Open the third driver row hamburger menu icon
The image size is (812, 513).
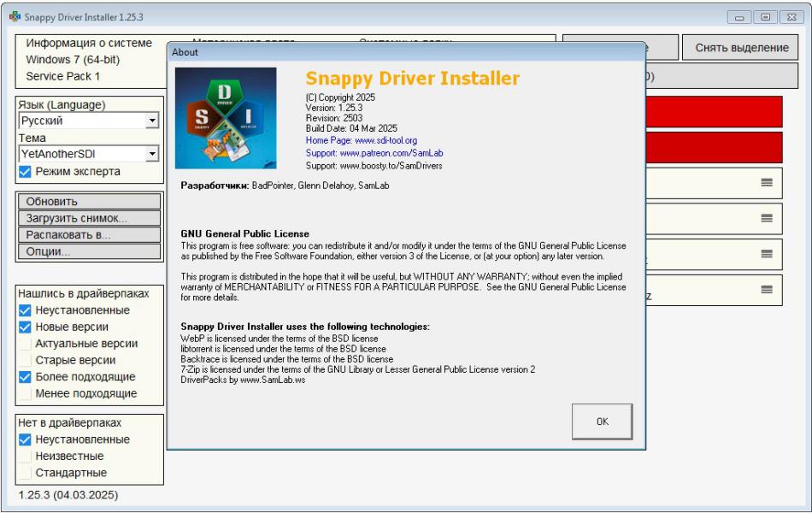click(767, 254)
